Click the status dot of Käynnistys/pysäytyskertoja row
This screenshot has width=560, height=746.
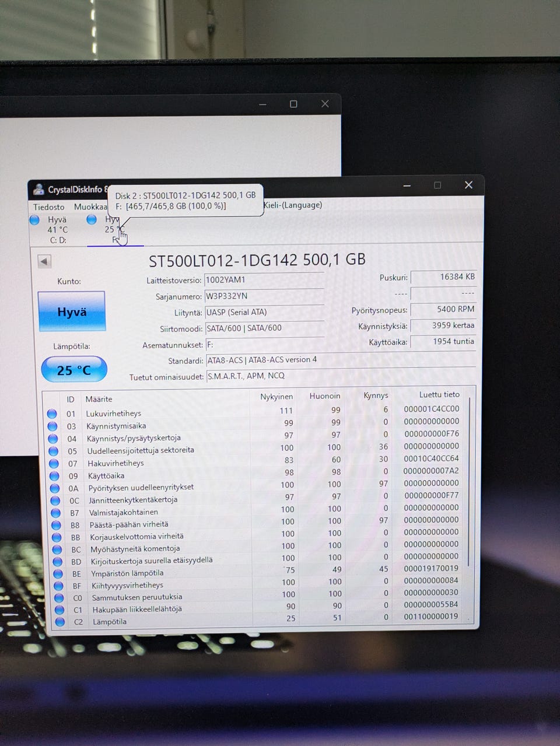[x=53, y=439]
